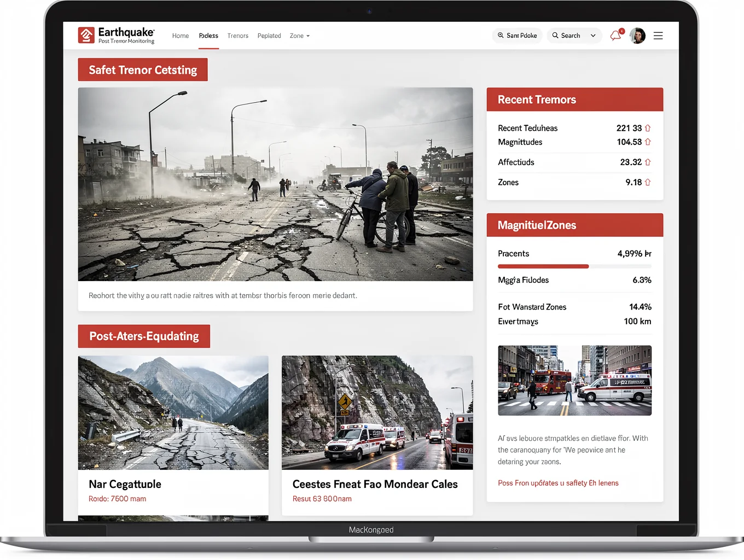Click the 100 km value
Viewport: 744px width, 560px height.
(x=637, y=322)
